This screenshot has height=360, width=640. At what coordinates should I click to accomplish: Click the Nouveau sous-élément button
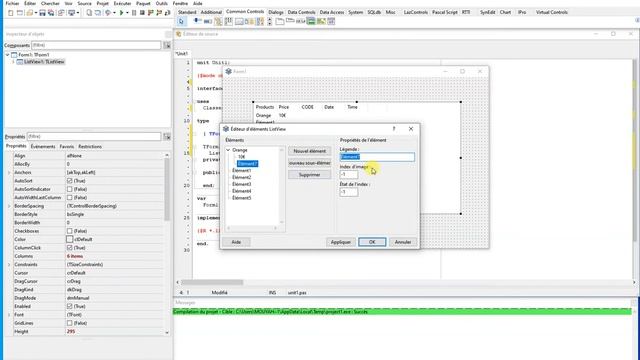tap(309, 163)
